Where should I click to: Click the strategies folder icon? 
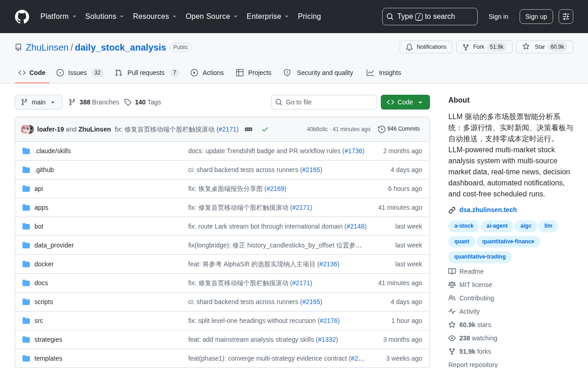coord(26,339)
